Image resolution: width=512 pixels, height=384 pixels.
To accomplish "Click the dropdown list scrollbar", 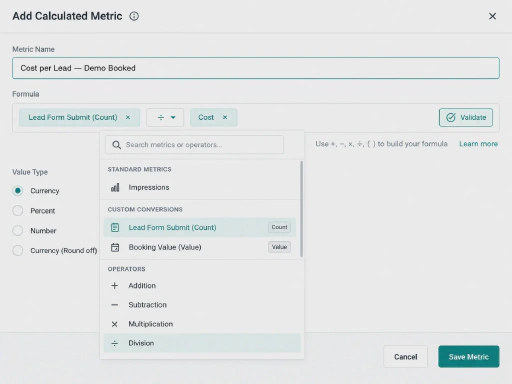I will pos(302,209).
